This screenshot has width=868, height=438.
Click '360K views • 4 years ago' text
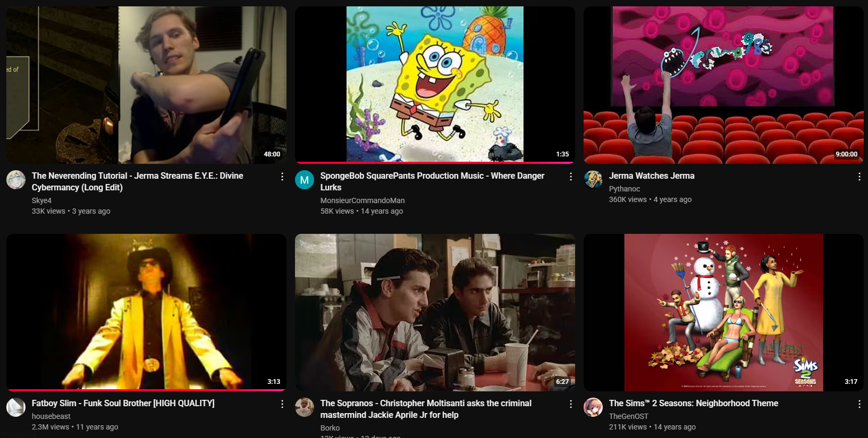tap(650, 199)
